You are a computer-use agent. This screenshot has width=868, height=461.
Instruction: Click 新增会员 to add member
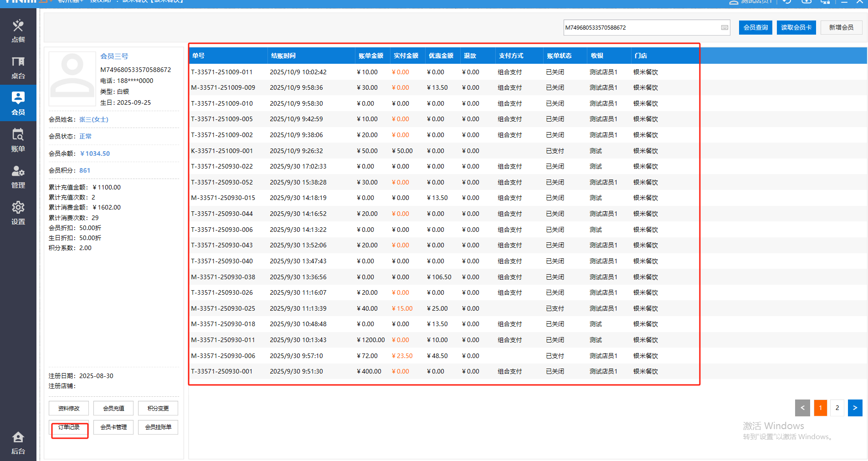(x=841, y=28)
